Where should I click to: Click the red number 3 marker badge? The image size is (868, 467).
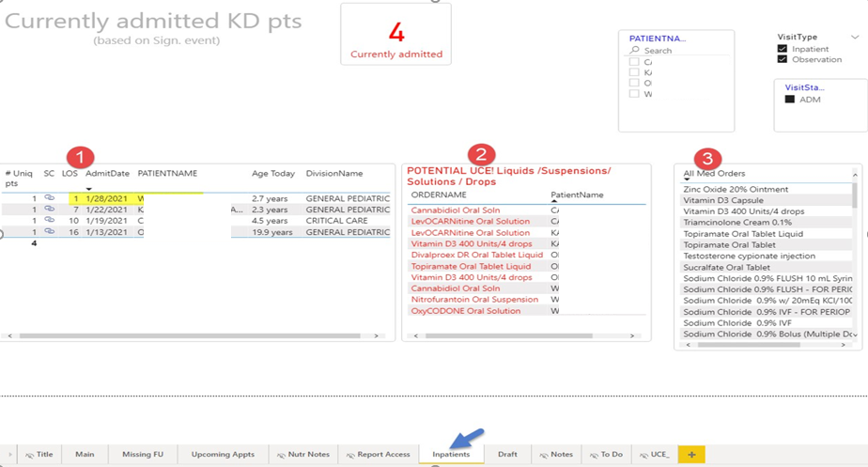point(706,158)
